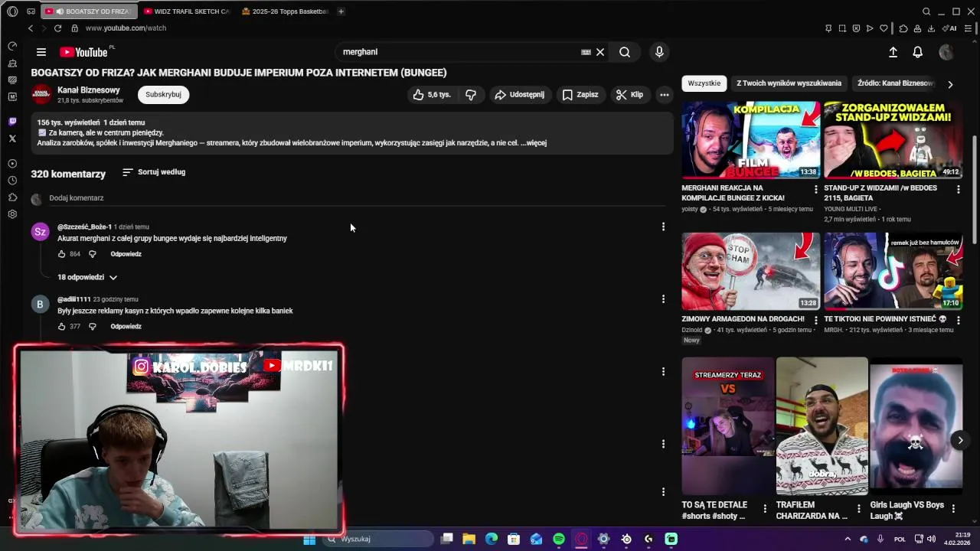Click the Subskrybuj button

pos(163,95)
